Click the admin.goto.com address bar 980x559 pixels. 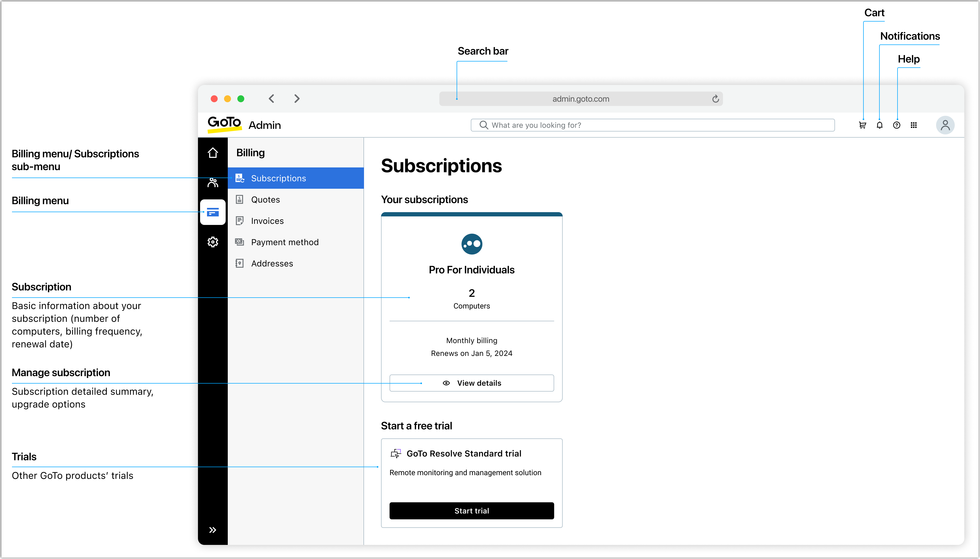581,99
